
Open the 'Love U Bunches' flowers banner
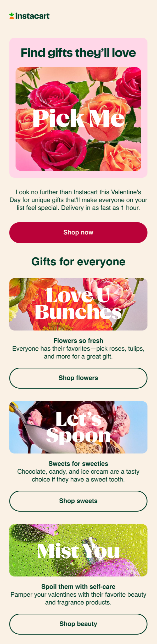pos(78,304)
